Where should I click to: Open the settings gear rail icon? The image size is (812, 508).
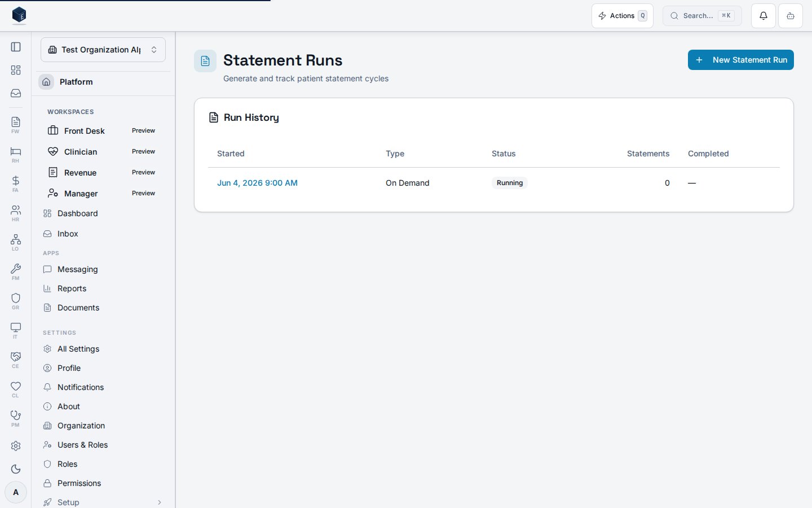tap(16, 446)
